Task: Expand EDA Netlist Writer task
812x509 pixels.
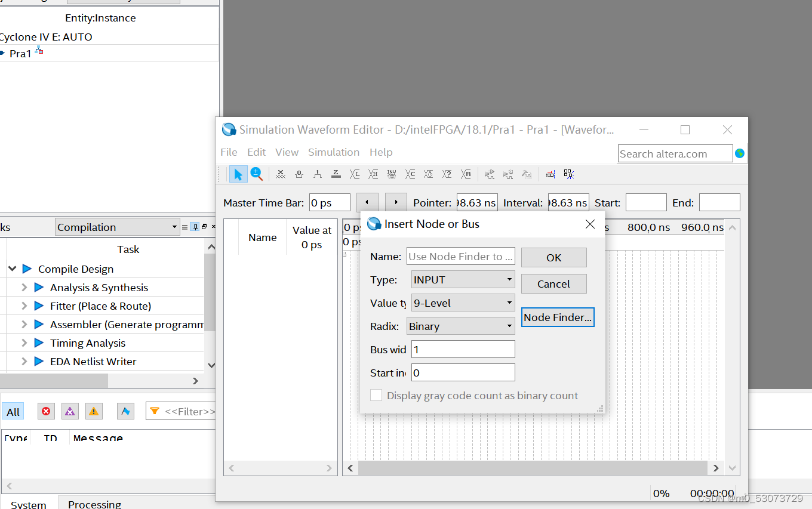Action: (x=24, y=361)
